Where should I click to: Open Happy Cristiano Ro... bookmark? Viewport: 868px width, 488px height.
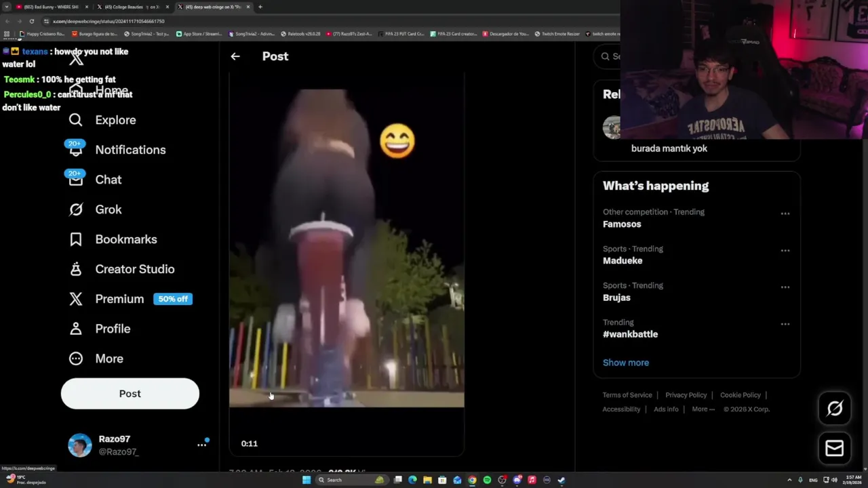click(42, 34)
